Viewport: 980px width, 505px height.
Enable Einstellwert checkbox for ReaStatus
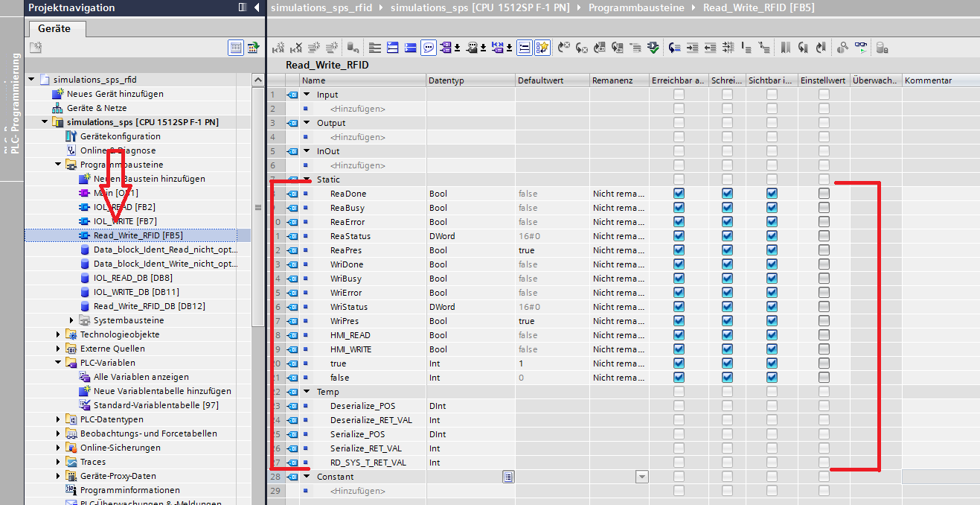point(824,236)
